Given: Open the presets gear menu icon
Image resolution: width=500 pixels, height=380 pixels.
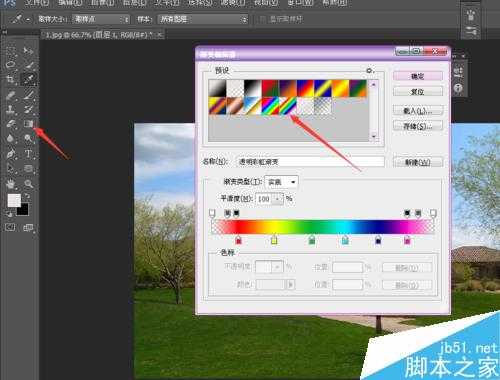Looking at the screenshot, I should click(x=370, y=71).
